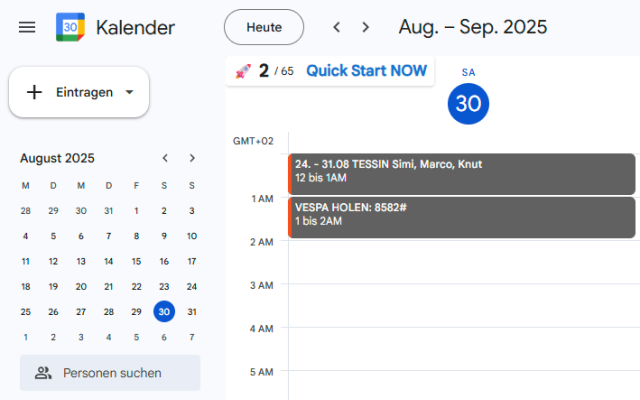Click the Aug. – Sep. 2025 date title
This screenshot has width=640, height=400.
472,27
